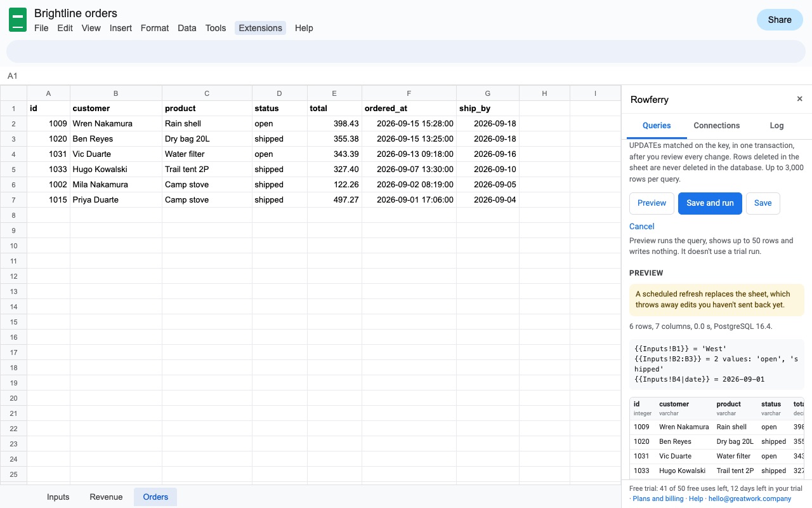Close the Rowferry sidebar panel
This screenshot has height=508, width=812.
[x=799, y=99]
